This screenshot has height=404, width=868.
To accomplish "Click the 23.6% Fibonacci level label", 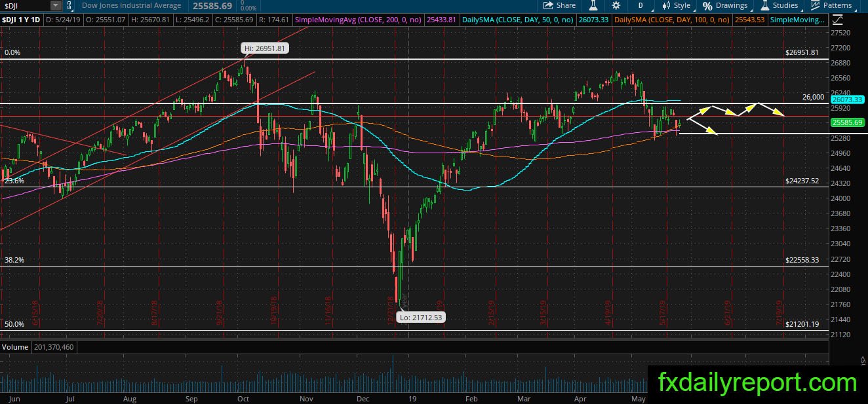I will 14,181.
